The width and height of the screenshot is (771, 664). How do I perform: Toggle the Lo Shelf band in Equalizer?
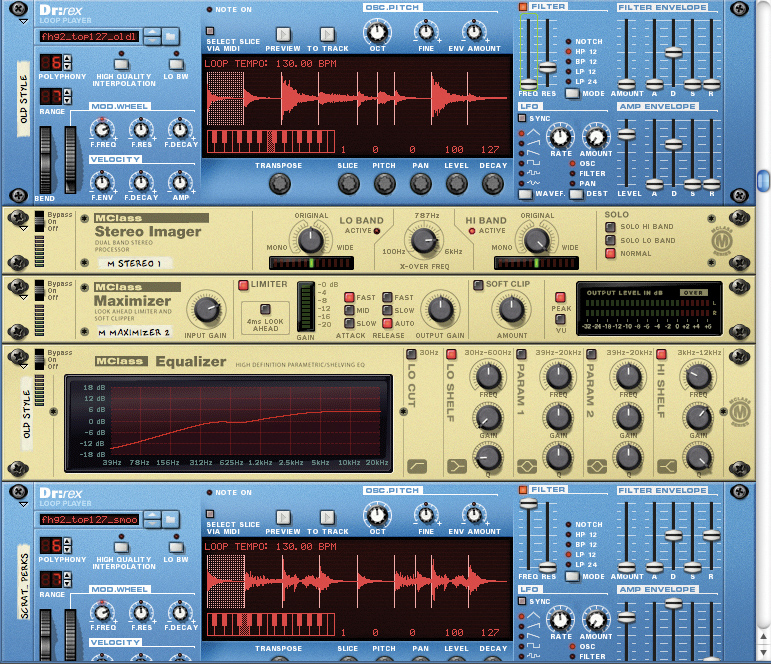click(x=451, y=354)
